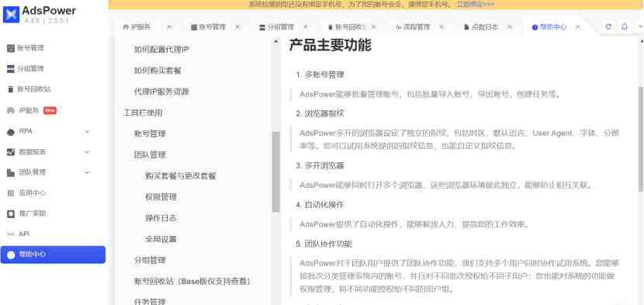Click the 数据报表 sidebar item
The width and height of the screenshot is (644, 305).
(x=26, y=152)
